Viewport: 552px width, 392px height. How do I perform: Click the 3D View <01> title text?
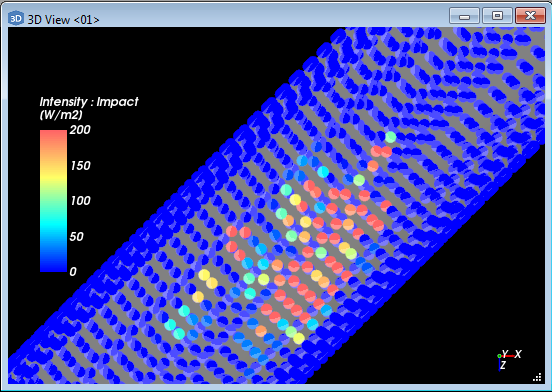[x=63, y=20]
